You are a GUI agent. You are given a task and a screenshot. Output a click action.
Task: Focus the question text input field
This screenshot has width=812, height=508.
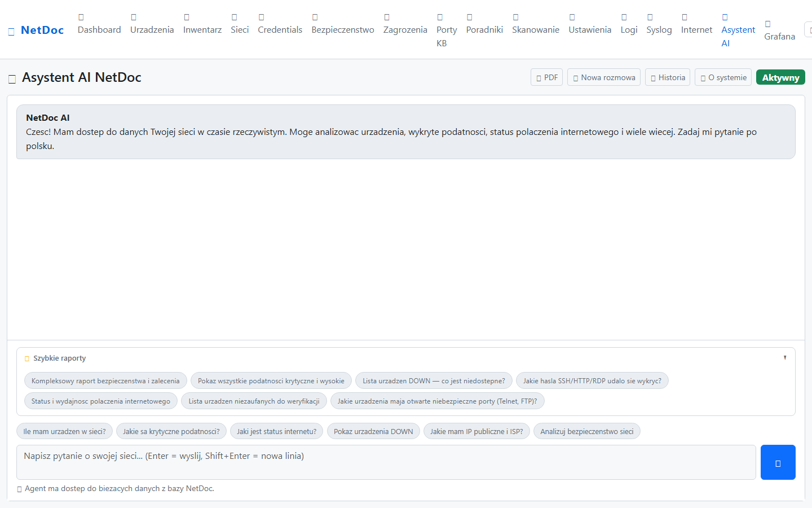pyautogui.click(x=386, y=462)
